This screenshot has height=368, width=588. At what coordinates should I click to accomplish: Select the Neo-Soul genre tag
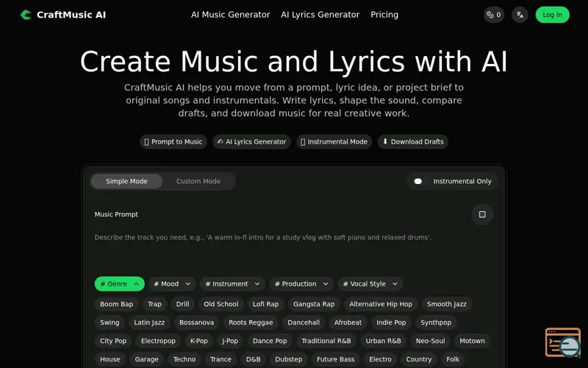point(430,341)
